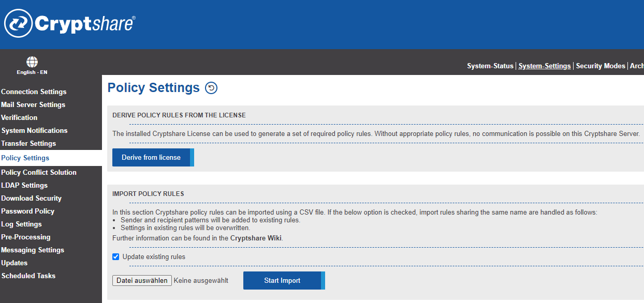Screen dimensions: 644x303
Task: Open the Security Modes tab
Action: [601, 66]
